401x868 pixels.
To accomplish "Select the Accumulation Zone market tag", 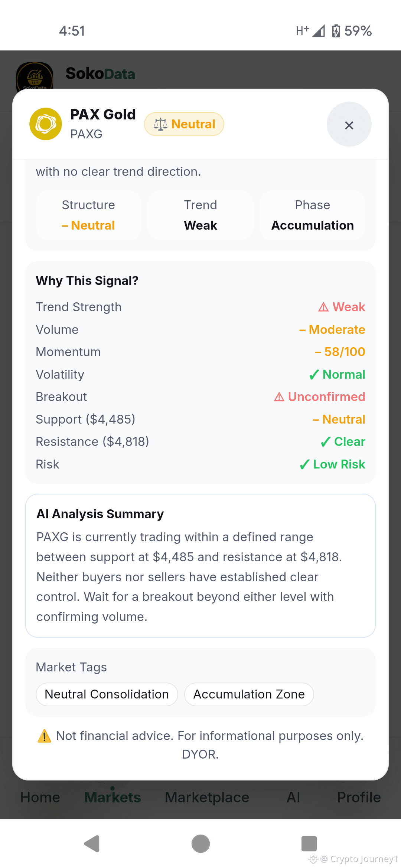I will [x=249, y=694].
